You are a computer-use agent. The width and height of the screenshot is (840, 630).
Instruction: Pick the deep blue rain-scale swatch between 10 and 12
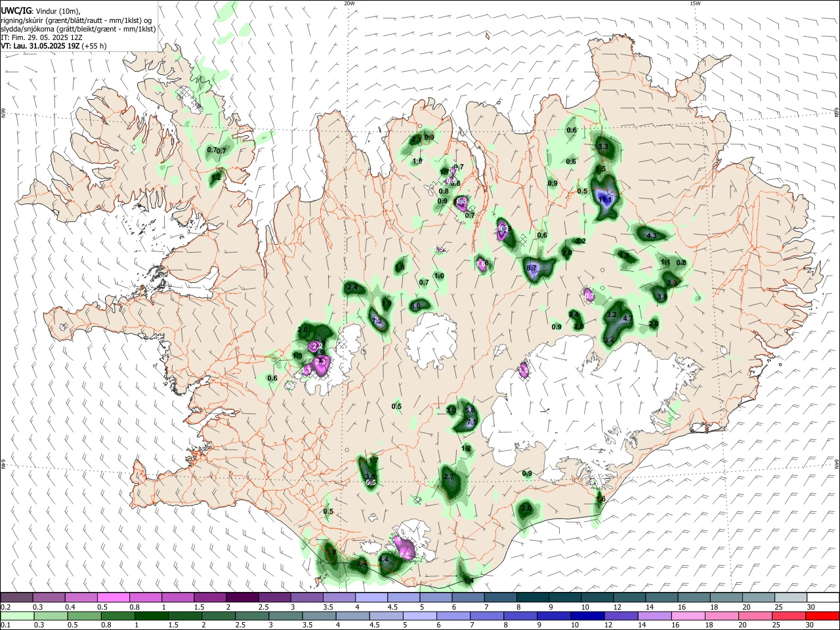(x=589, y=616)
